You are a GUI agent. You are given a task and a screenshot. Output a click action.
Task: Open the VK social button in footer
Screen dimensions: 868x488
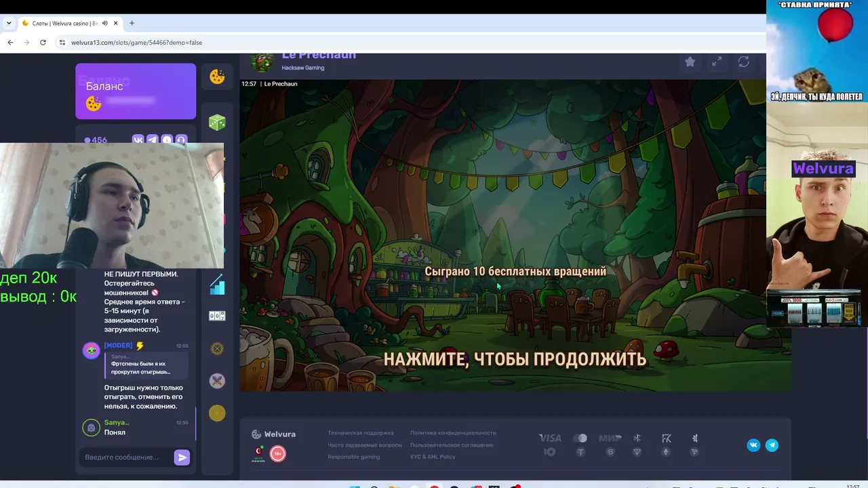point(753,445)
